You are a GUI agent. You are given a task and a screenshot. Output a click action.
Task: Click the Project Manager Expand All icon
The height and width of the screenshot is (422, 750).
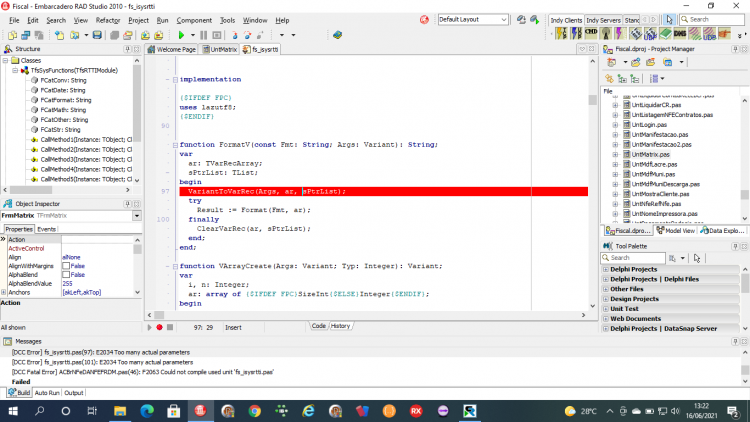(x=622, y=78)
